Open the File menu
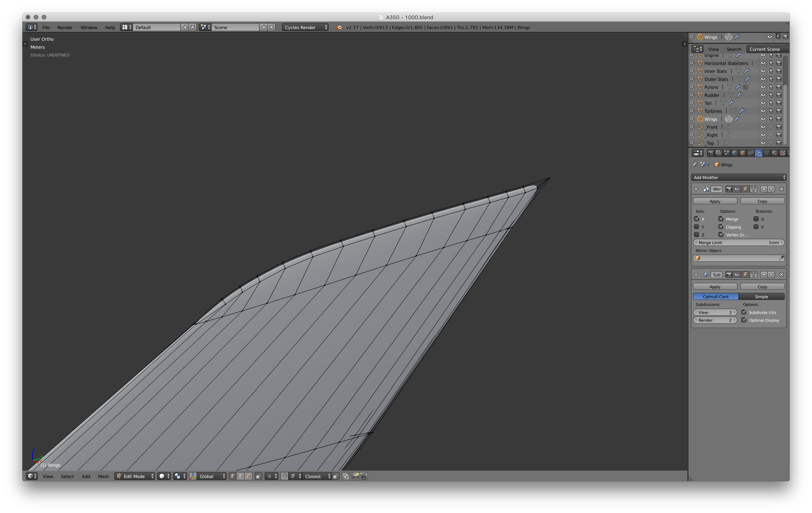812x513 pixels. click(46, 27)
